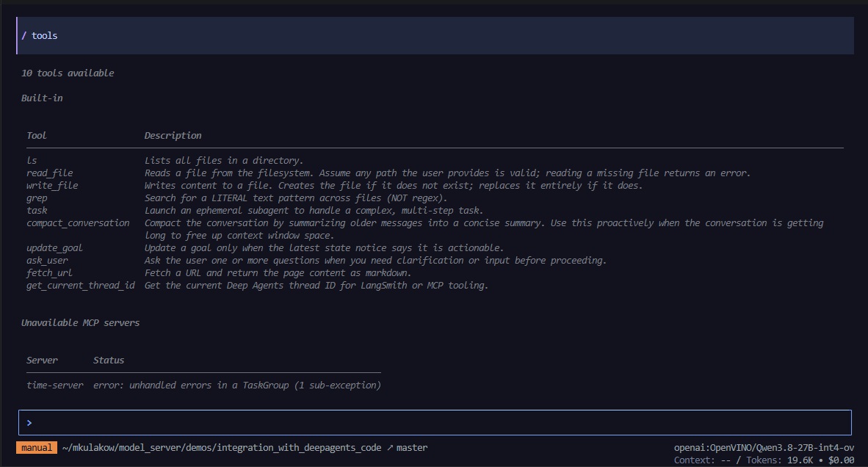The image size is (868, 467).
Task: Click the working directory path in status bar
Action: tap(222, 448)
